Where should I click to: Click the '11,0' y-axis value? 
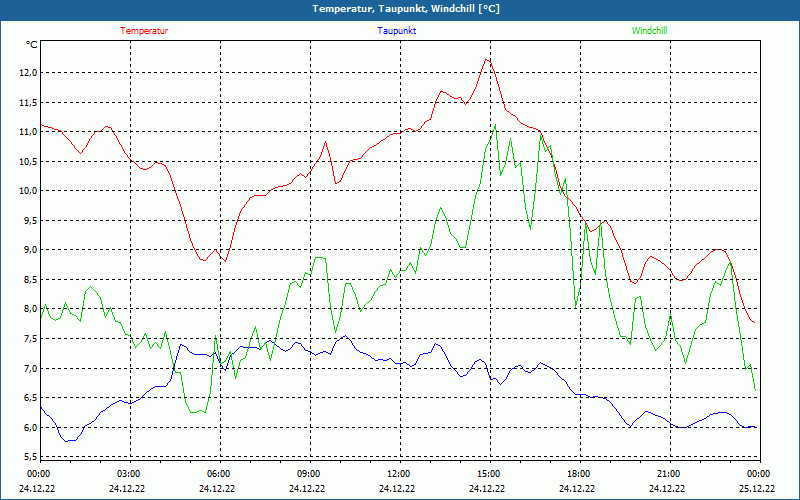coord(30,132)
